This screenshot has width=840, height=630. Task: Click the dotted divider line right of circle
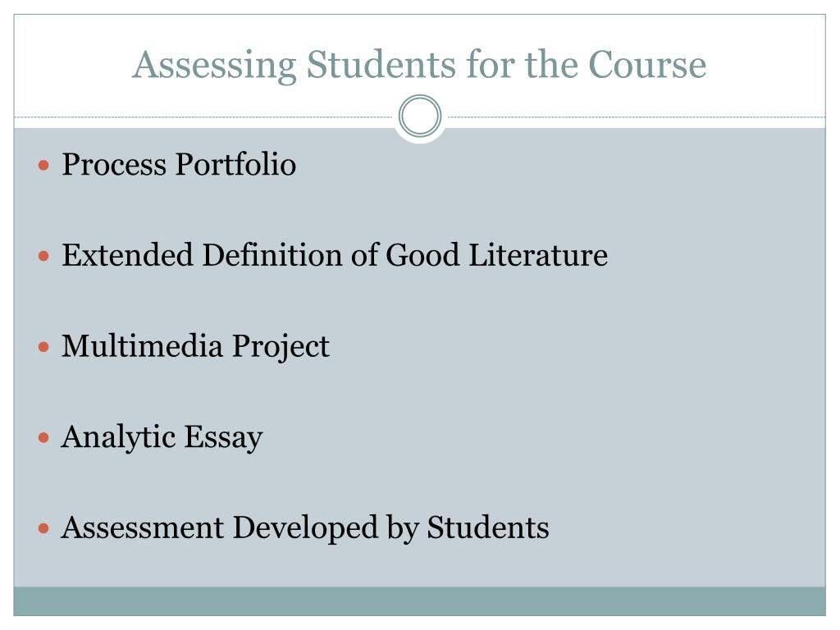[x=634, y=116]
